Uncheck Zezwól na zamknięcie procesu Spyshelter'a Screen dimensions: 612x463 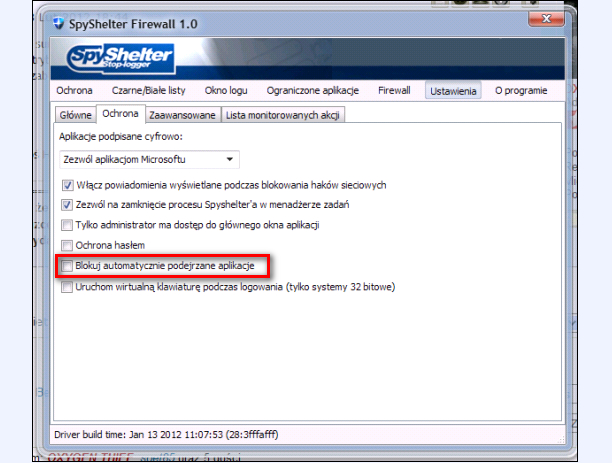click(68, 205)
